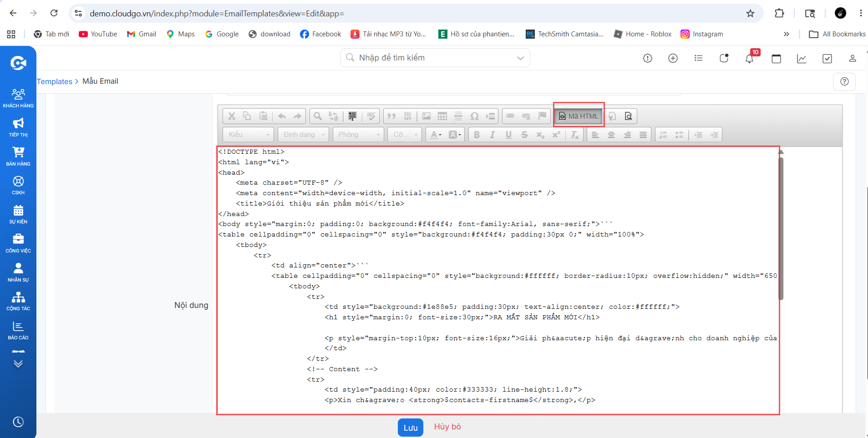Create a DIV container
Screen dimensions: 868x438
coord(407,116)
